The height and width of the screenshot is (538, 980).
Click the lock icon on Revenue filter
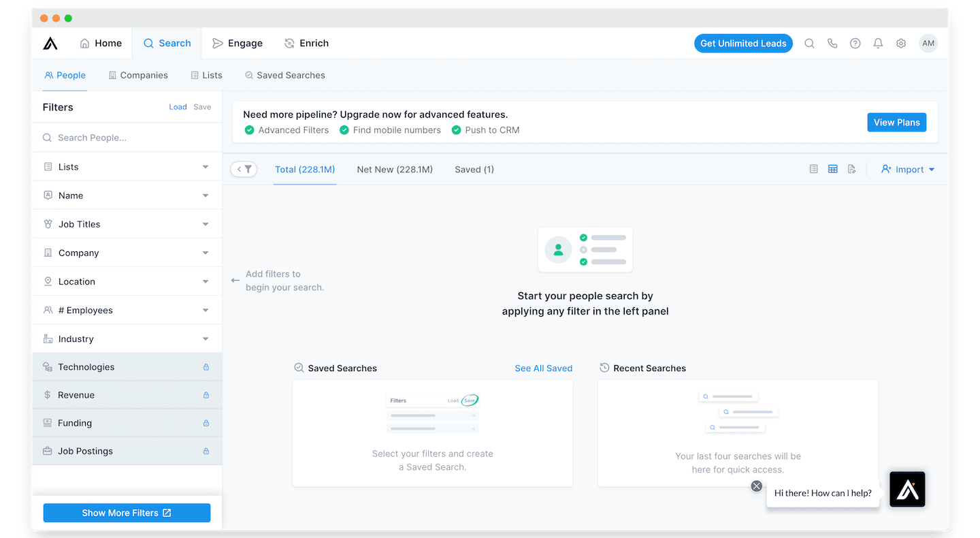pos(206,395)
